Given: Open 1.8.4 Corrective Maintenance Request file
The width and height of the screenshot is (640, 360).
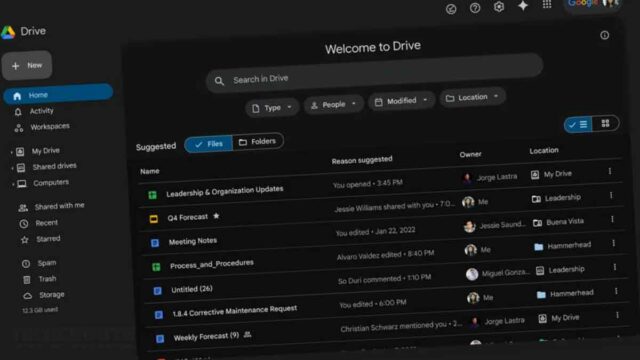Looking at the screenshot, I should coord(235,311).
